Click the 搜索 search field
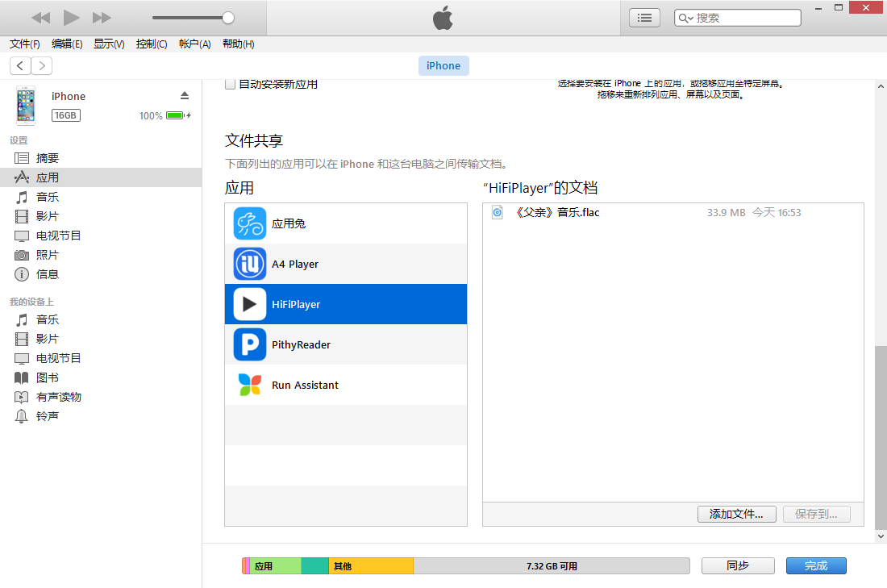The width and height of the screenshot is (887, 588). (x=738, y=18)
